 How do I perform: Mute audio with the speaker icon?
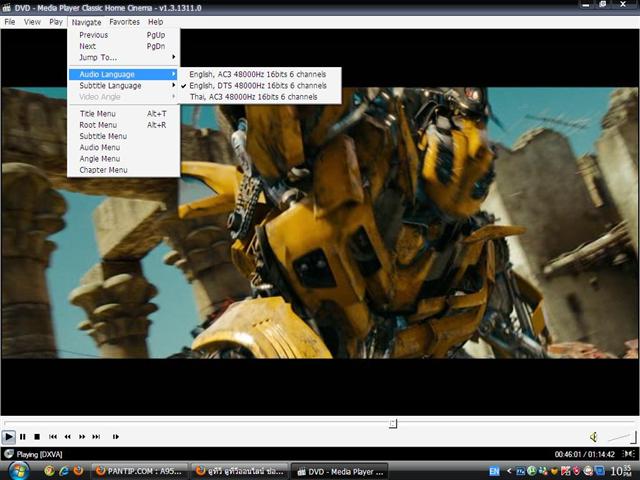tap(594, 437)
